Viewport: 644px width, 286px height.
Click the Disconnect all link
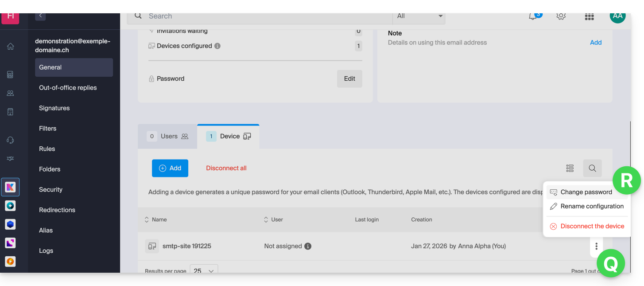click(226, 168)
